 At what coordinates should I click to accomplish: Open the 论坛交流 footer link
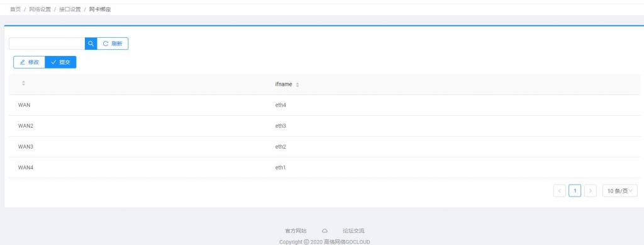pos(353,231)
